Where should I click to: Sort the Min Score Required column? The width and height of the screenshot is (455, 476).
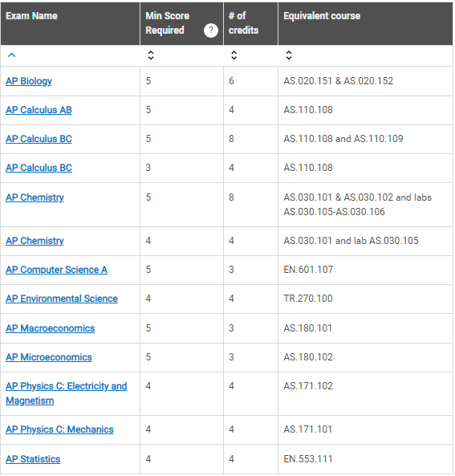(x=151, y=55)
